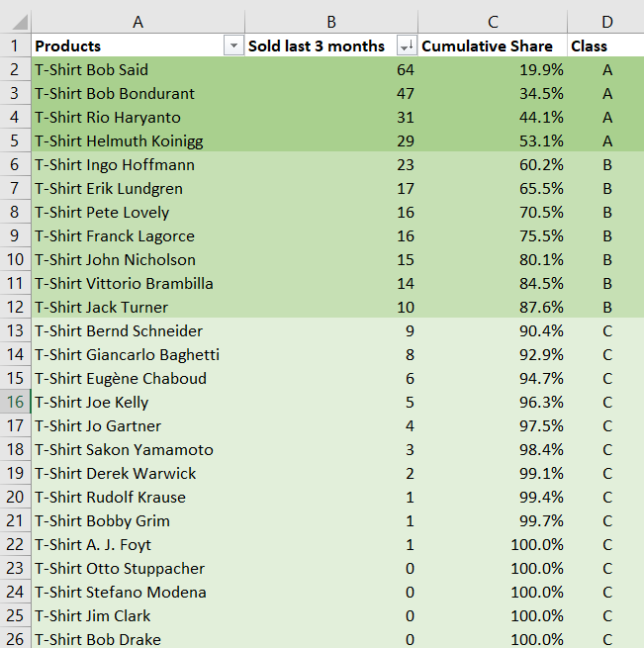Click the 90.4% cumulative share cell
Screen dimensions: 644x648
click(x=492, y=330)
